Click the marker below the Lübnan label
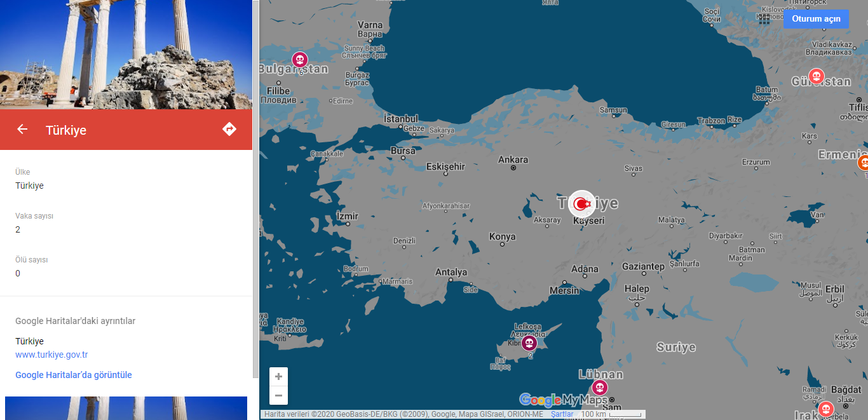 [599, 388]
